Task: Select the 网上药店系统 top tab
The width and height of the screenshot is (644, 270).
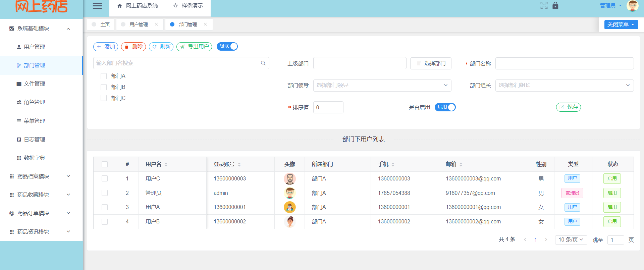Action: tap(138, 6)
